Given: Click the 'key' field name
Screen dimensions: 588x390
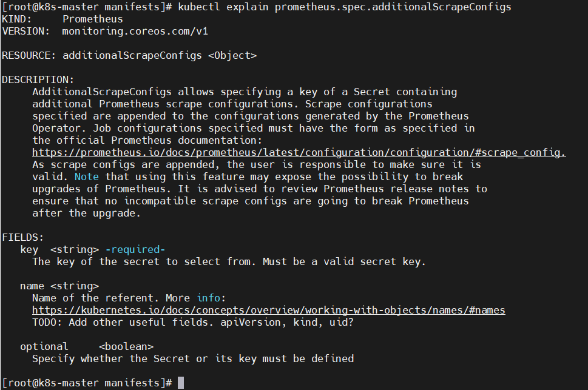Looking at the screenshot, I should [x=29, y=250].
